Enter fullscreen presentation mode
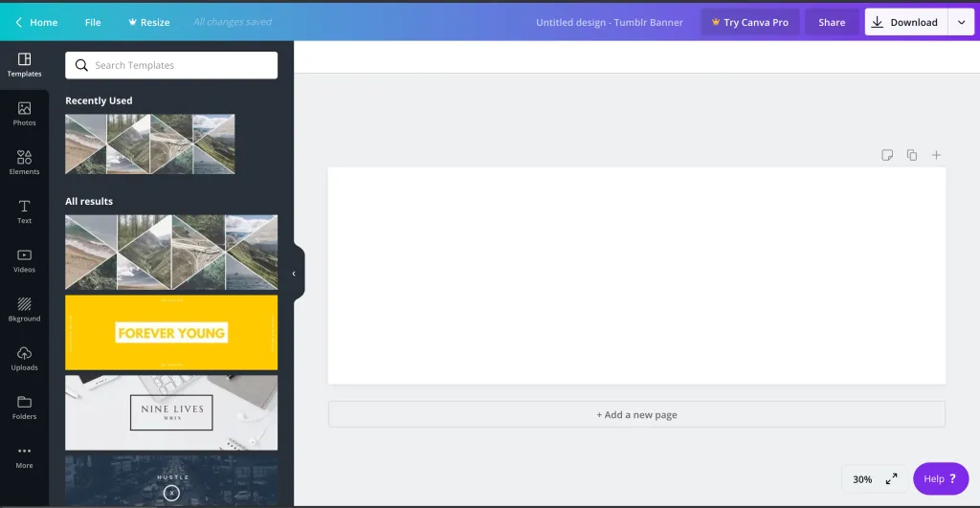Viewport: 980px width, 508px height. click(892, 478)
